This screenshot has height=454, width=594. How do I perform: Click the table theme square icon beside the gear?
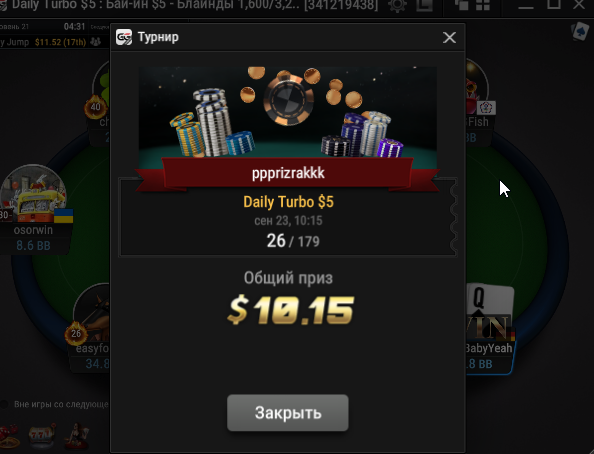tap(424, 5)
